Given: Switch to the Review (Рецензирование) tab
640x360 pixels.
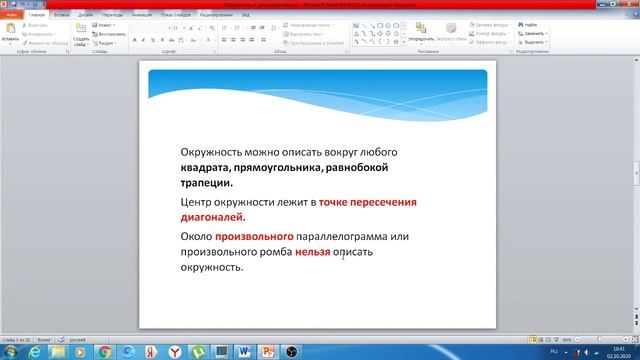Looking at the screenshot, I should pyautogui.click(x=216, y=15).
